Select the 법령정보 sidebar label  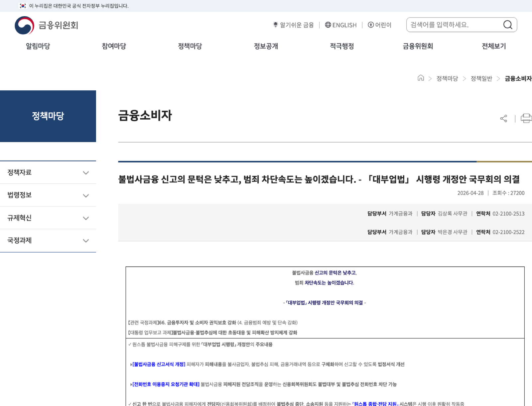tap(19, 195)
